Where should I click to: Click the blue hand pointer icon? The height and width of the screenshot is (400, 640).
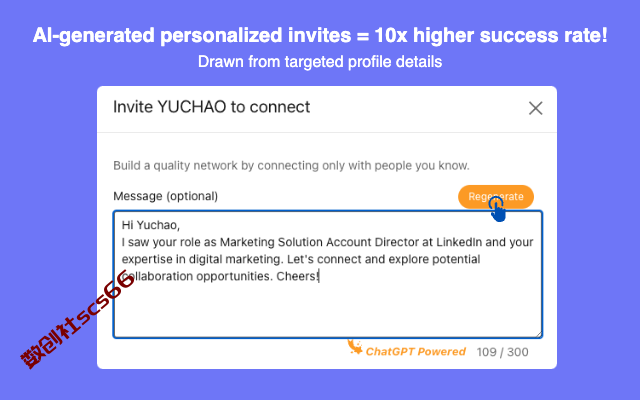pyautogui.click(x=497, y=209)
